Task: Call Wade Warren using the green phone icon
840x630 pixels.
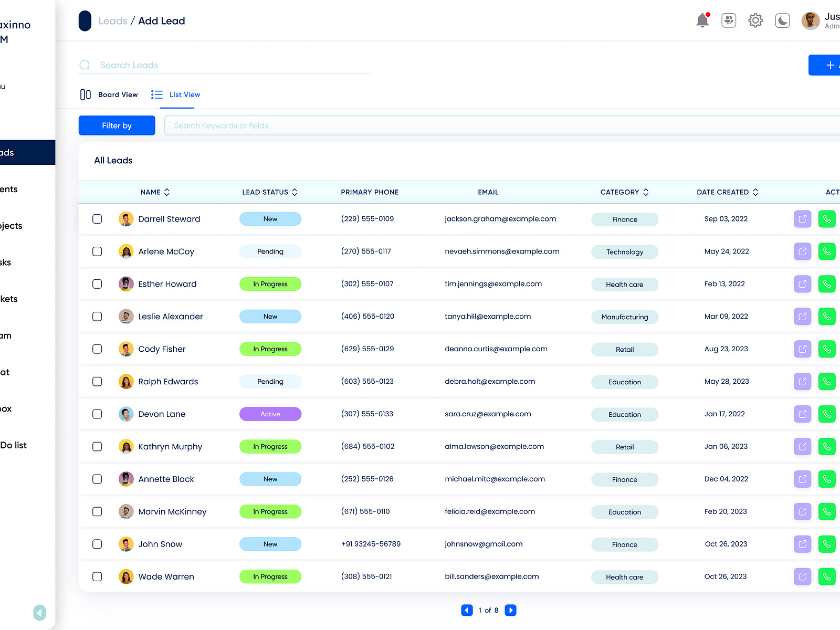Action: point(827,576)
